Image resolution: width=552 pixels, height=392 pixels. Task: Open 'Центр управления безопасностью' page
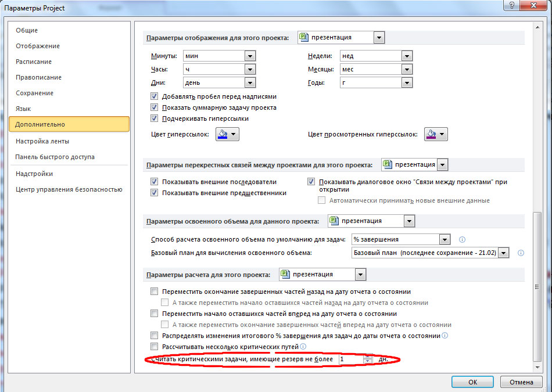(69, 189)
